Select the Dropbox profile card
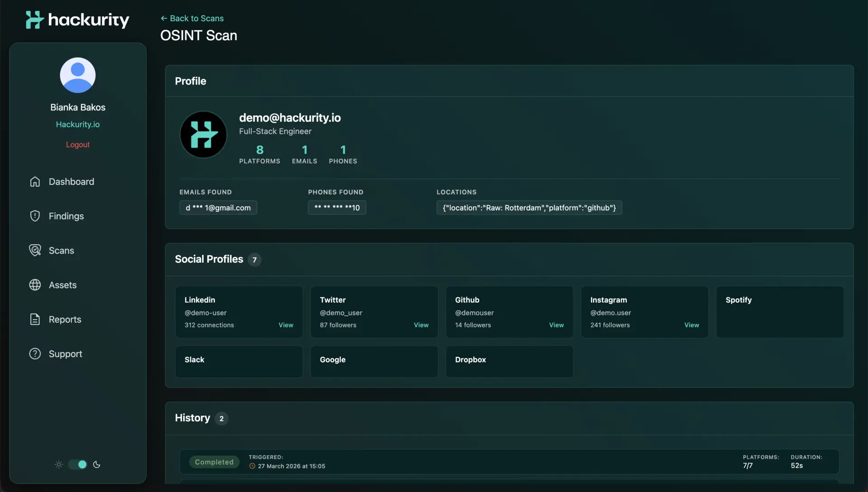This screenshot has width=868, height=492. [509, 361]
